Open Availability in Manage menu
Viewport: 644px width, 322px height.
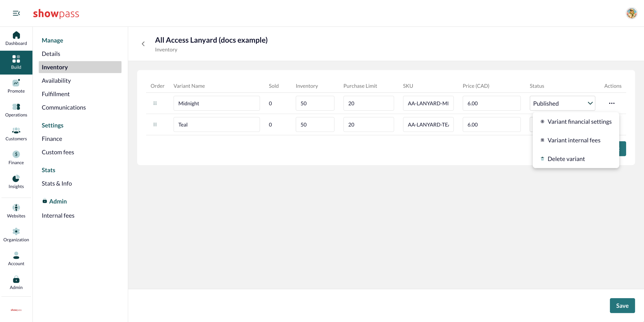coord(56,80)
